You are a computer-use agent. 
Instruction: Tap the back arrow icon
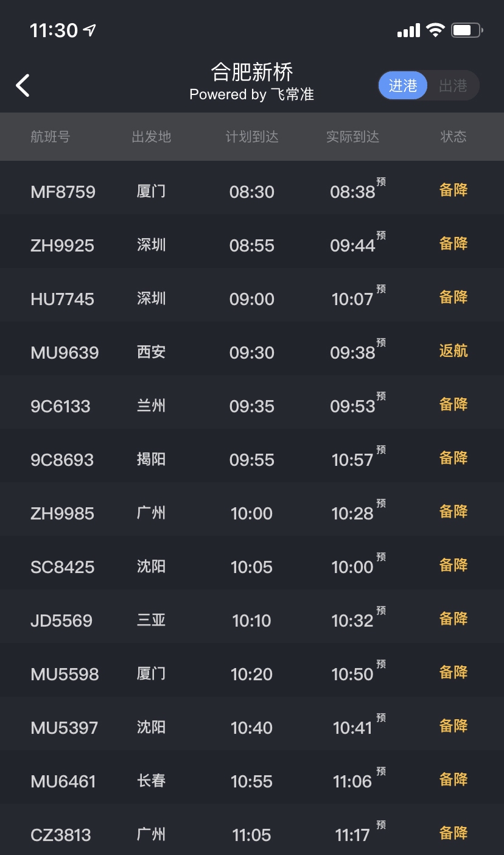(x=23, y=85)
